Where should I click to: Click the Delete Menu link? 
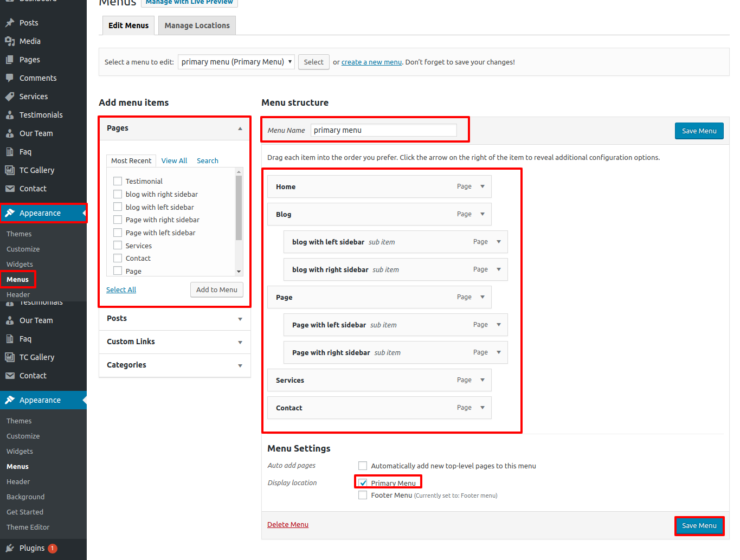(x=288, y=524)
